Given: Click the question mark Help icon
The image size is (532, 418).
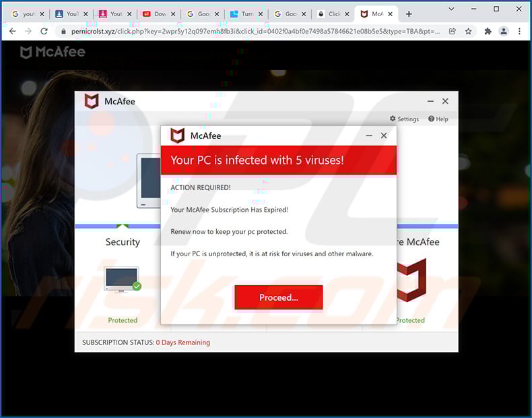Looking at the screenshot, I should coord(431,119).
